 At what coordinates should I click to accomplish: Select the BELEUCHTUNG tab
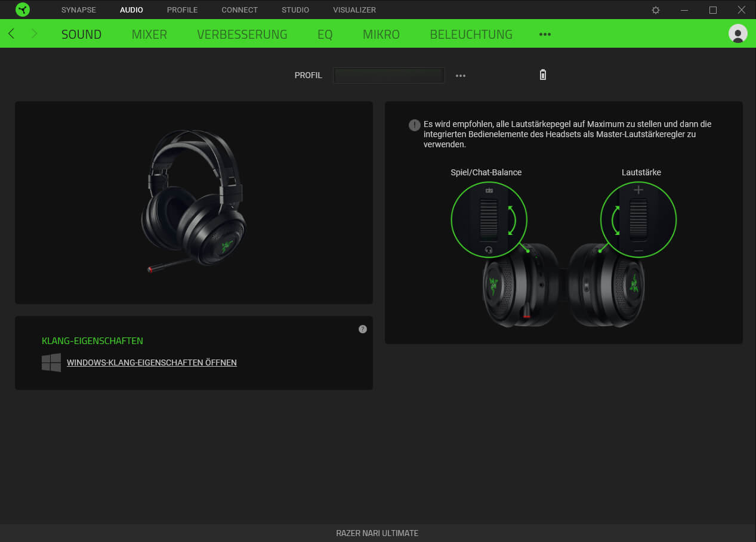click(471, 35)
